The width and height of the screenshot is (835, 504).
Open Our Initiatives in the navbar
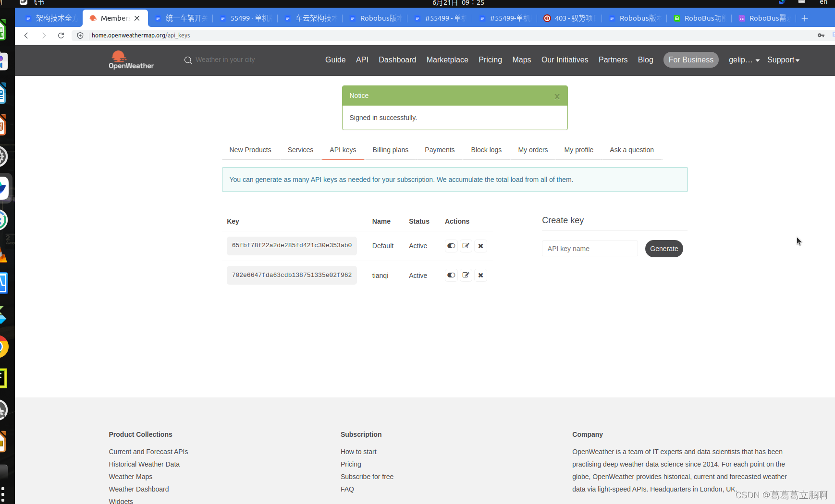[565, 60]
